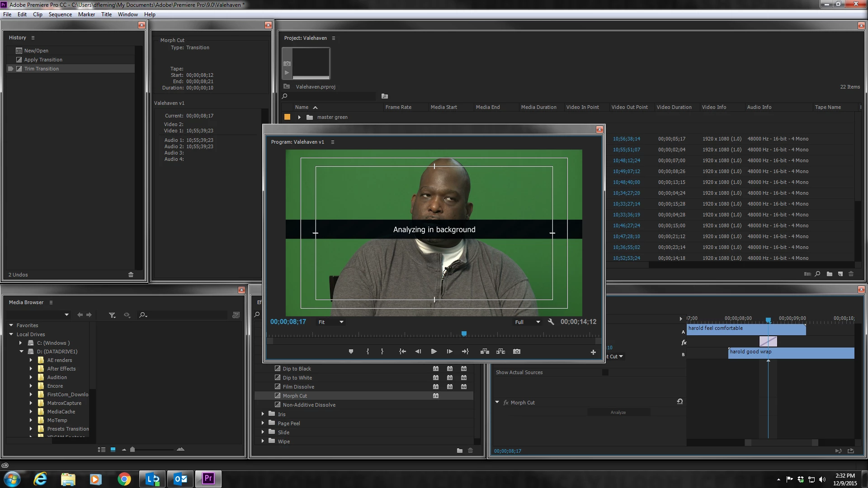Delete history state with trash icon
868x488 pixels.
pos(131,275)
